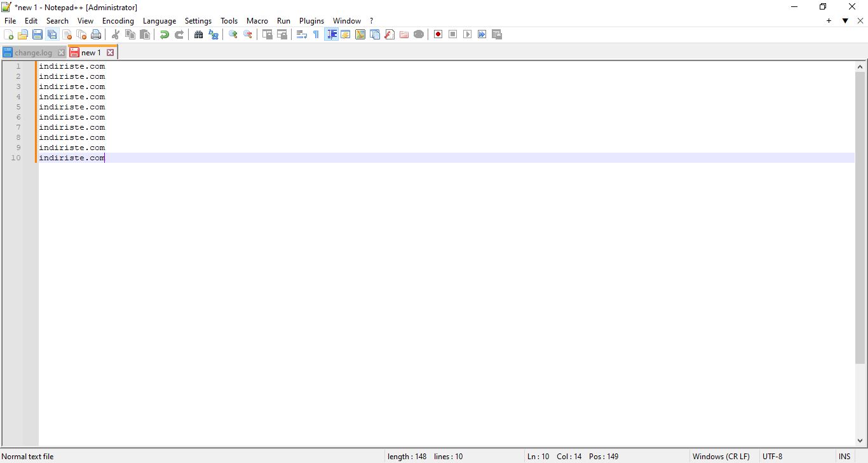Image resolution: width=868 pixels, height=463 pixels.
Task: Save the file using the Save icon
Action: pyautogui.click(x=37, y=34)
